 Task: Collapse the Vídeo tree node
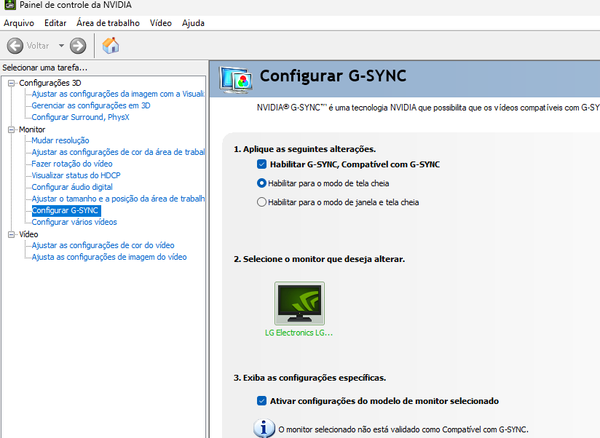11,234
